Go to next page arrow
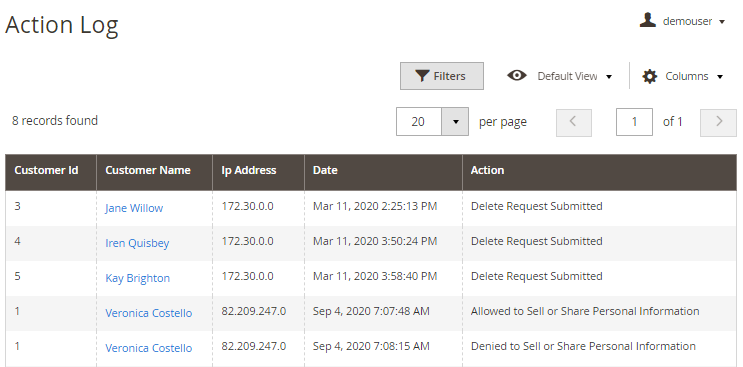This screenshot has height=367, width=743. (718, 122)
